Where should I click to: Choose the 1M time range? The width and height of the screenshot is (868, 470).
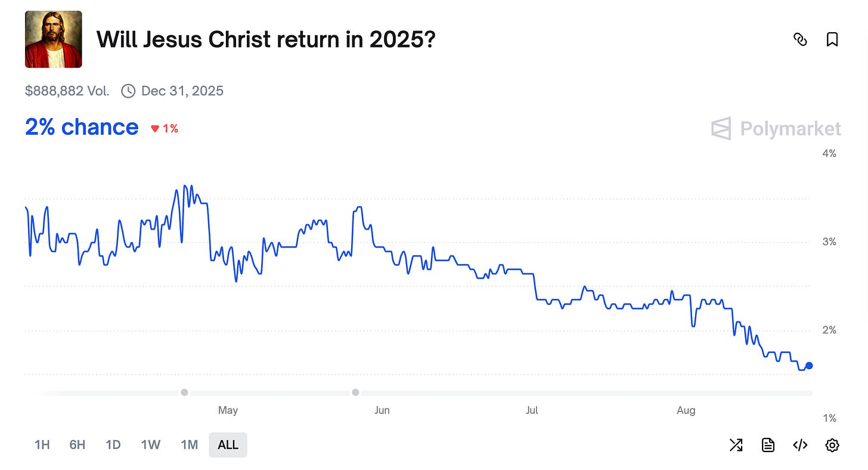[189, 445]
